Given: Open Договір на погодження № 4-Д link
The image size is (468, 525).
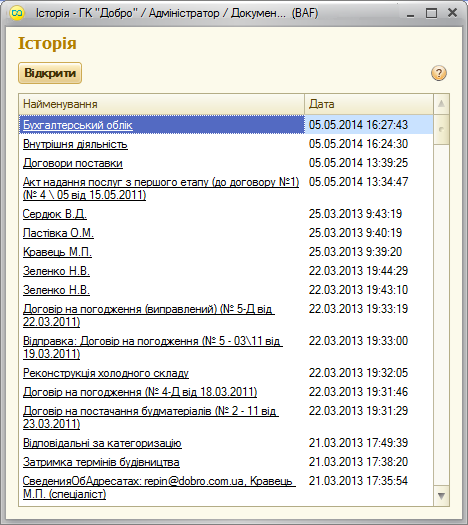Looking at the screenshot, I should pyautogui.click(x=140, y=392).
